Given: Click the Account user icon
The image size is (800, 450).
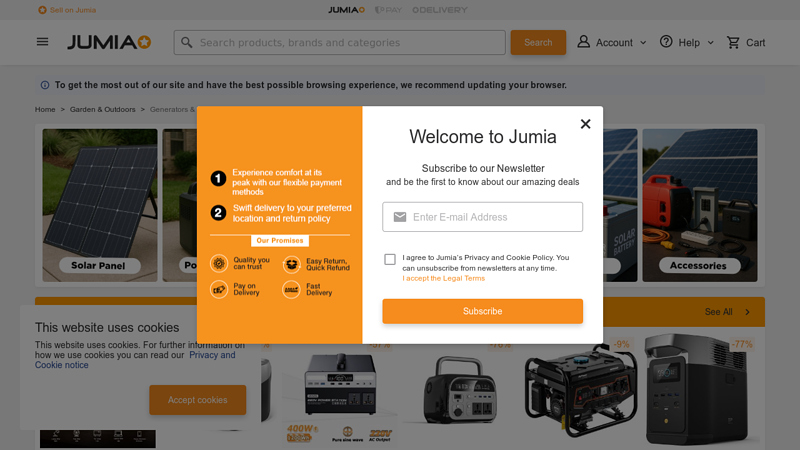Looking at the screenshot, I should (583, 42).
